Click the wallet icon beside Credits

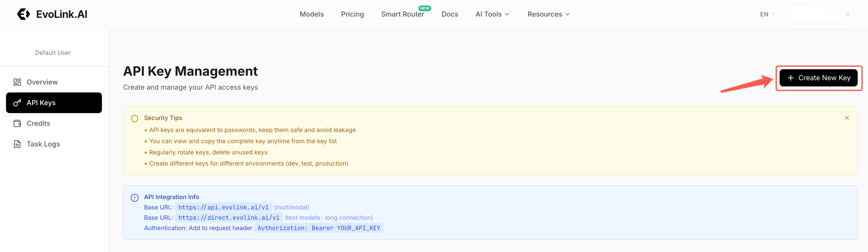17,123
